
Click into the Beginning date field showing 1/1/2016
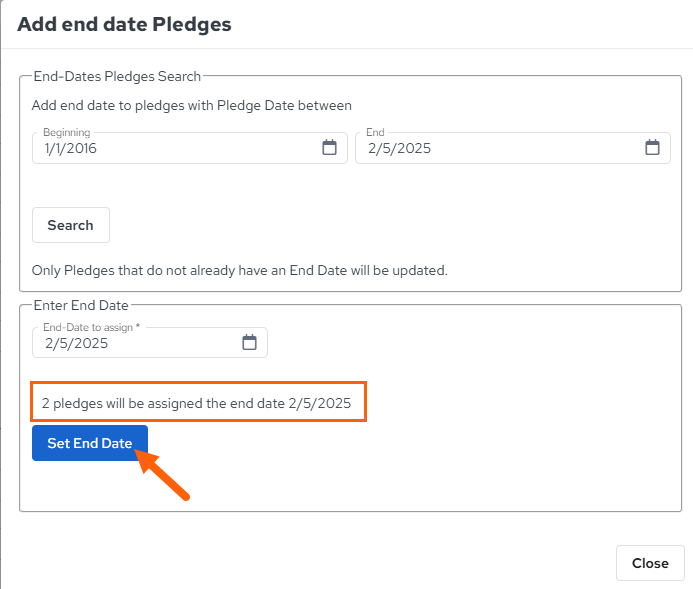tap(190, 148)
